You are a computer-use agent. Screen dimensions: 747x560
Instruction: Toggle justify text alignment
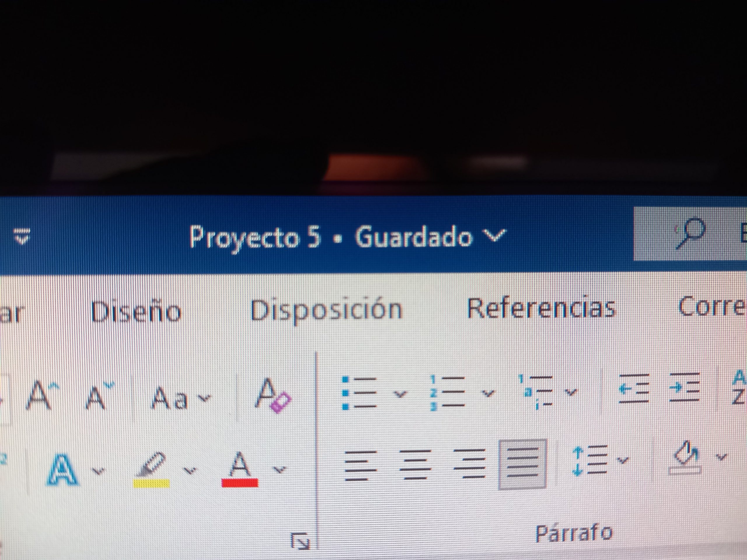coord(522,464)
